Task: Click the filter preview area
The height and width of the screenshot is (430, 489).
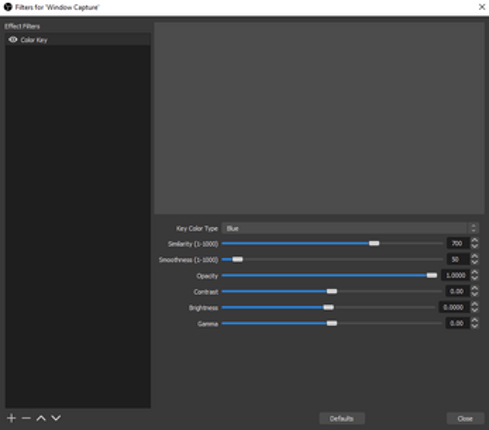Action: pyautogui.click(x=319, y=118)
